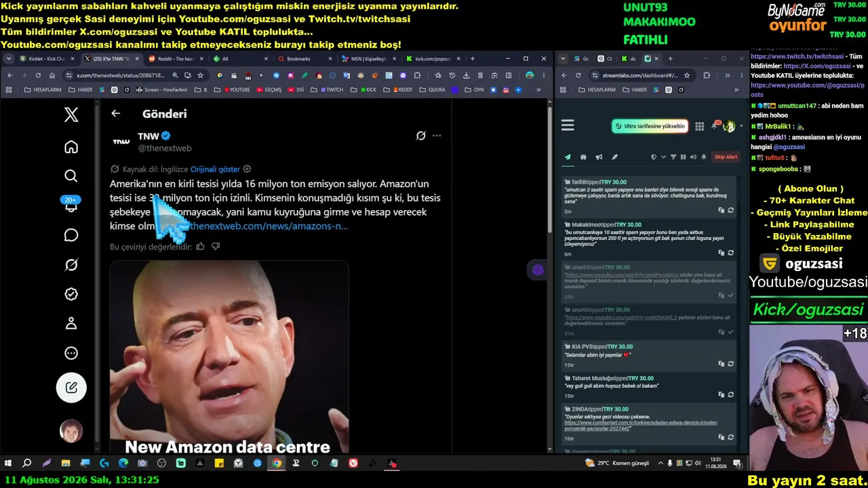
Task: Open taskbar search magnifier
Action: [x=27, y=464]
